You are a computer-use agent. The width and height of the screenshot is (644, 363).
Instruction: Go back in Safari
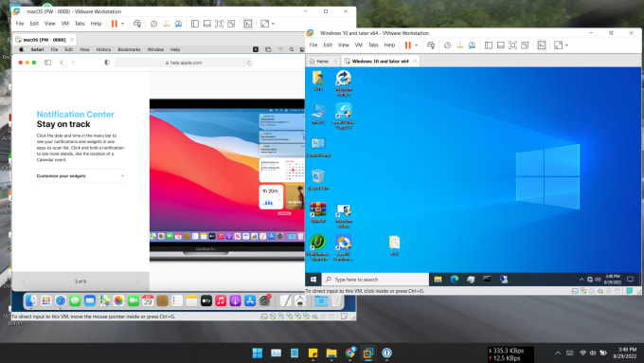(62, 63)
